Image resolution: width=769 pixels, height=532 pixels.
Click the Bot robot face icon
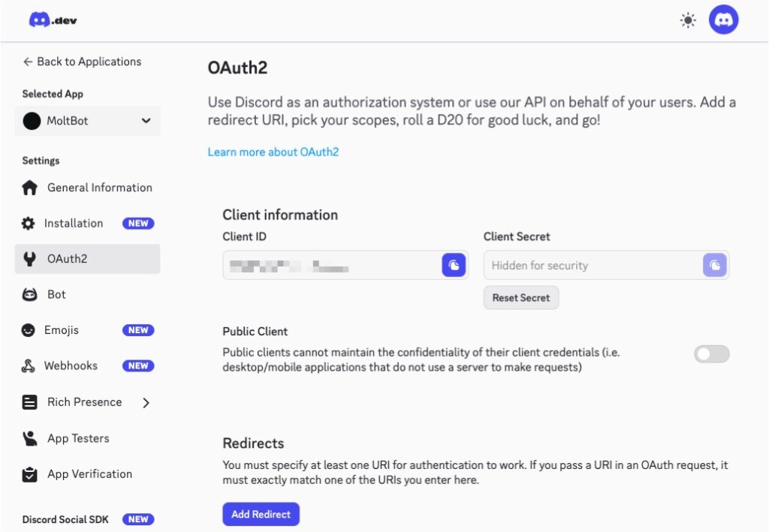(x=29, y=295)
